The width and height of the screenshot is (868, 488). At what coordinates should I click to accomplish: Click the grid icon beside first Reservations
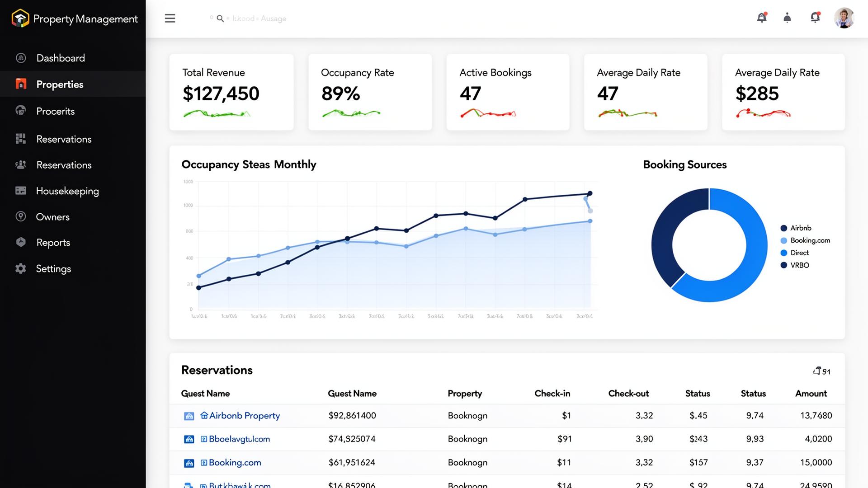21,139
